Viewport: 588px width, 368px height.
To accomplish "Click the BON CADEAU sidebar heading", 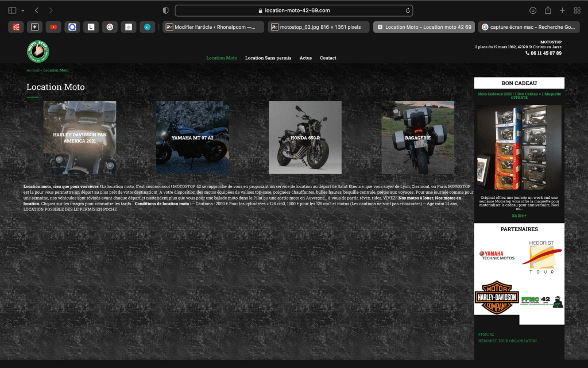I will [519, 83].
